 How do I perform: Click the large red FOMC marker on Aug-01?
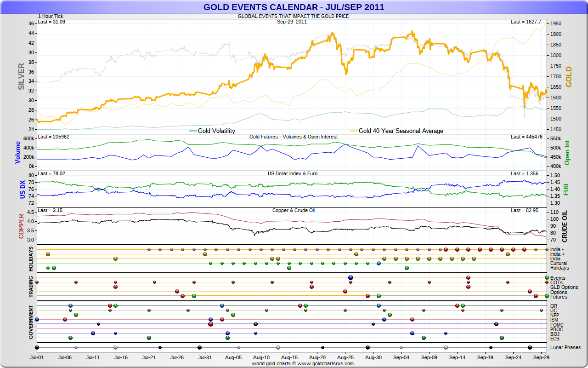pyautogui.click(x=210, y=324)
